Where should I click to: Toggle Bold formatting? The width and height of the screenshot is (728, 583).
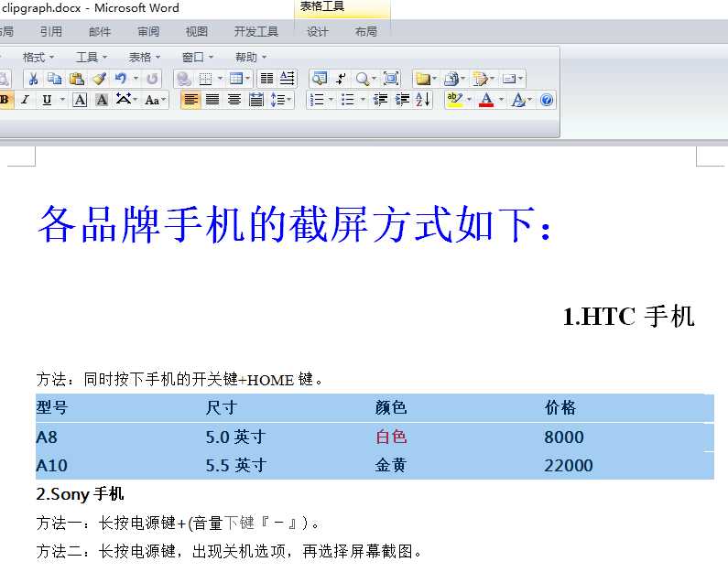point(5,100)
